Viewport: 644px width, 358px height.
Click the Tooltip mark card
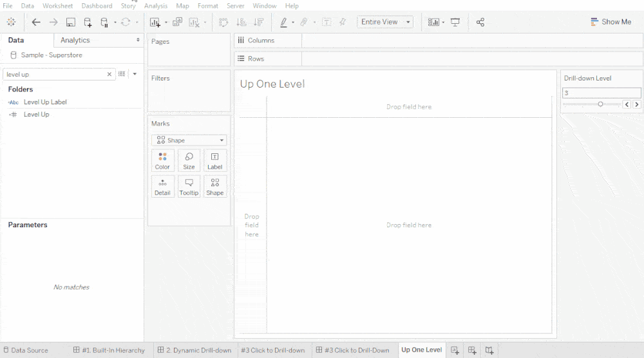coord(189,186)
